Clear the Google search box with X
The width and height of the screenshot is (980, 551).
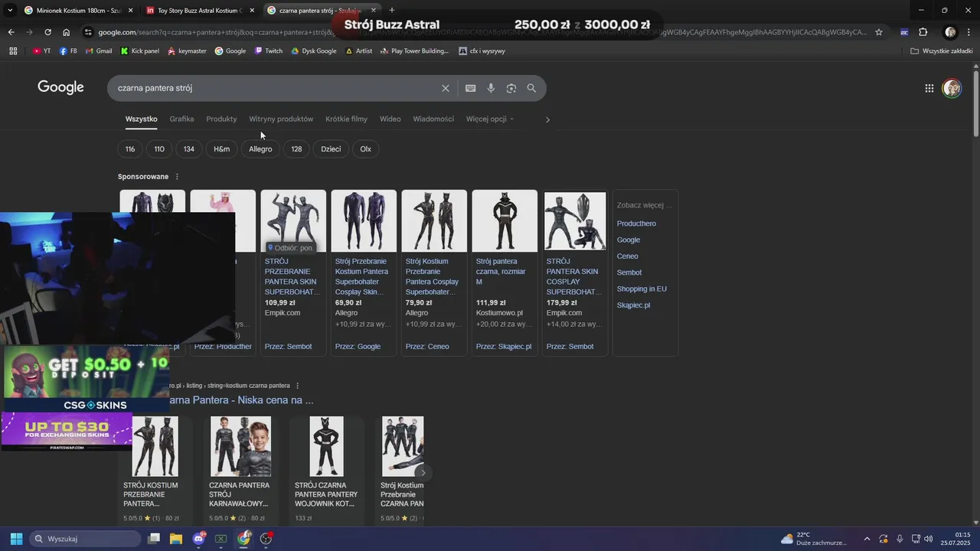(446, 88)
